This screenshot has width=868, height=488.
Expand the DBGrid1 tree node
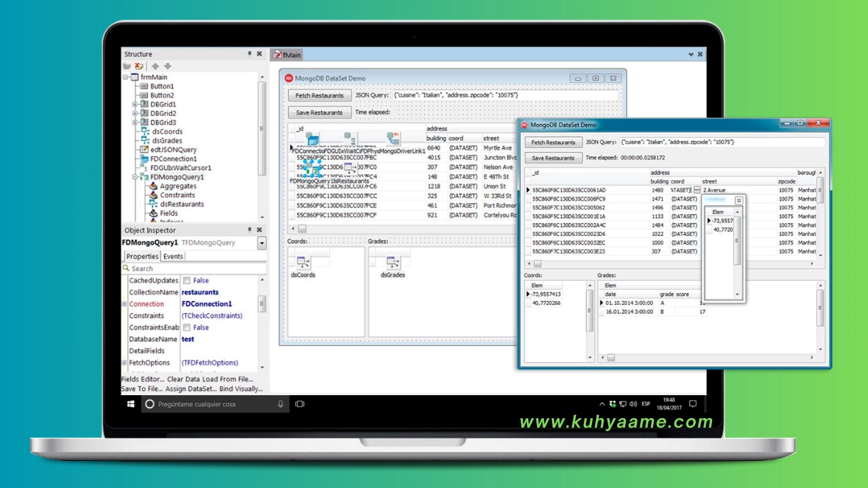click(x=135, y=104)
